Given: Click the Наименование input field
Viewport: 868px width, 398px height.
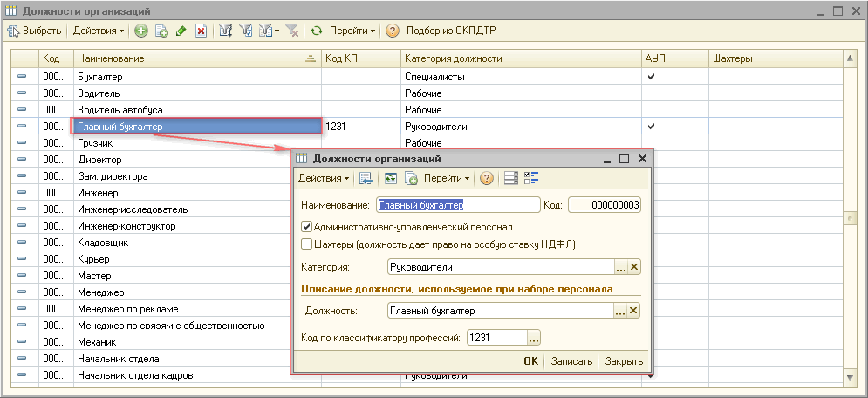Looking at the screenshot, I should point(458,205).
